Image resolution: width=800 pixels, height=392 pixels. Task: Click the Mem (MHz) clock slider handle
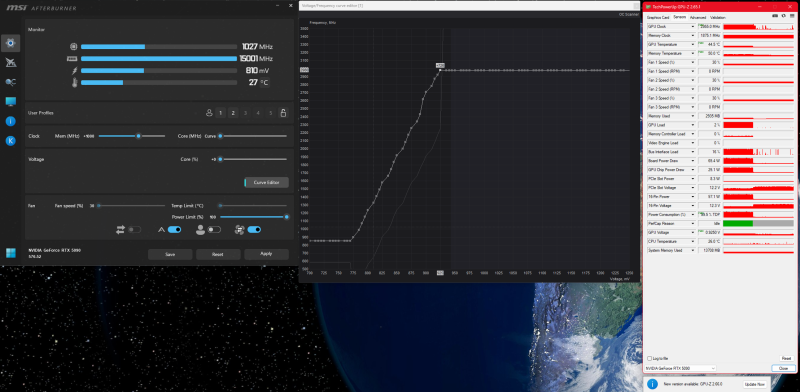click(138, 136)
